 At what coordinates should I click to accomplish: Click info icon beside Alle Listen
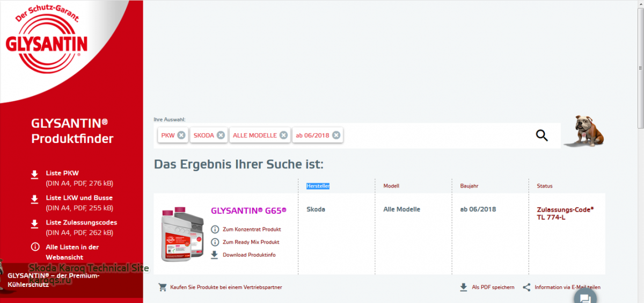coord(35,247)
